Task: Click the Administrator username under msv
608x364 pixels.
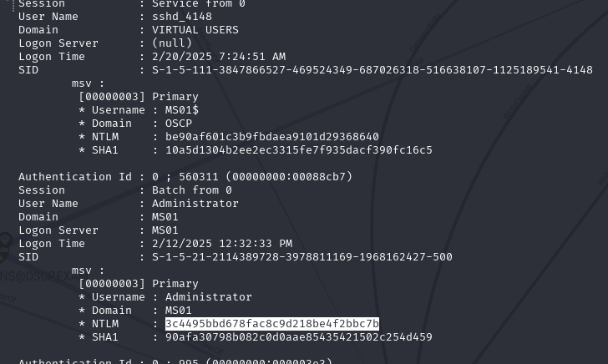Action: click(209, 297)
